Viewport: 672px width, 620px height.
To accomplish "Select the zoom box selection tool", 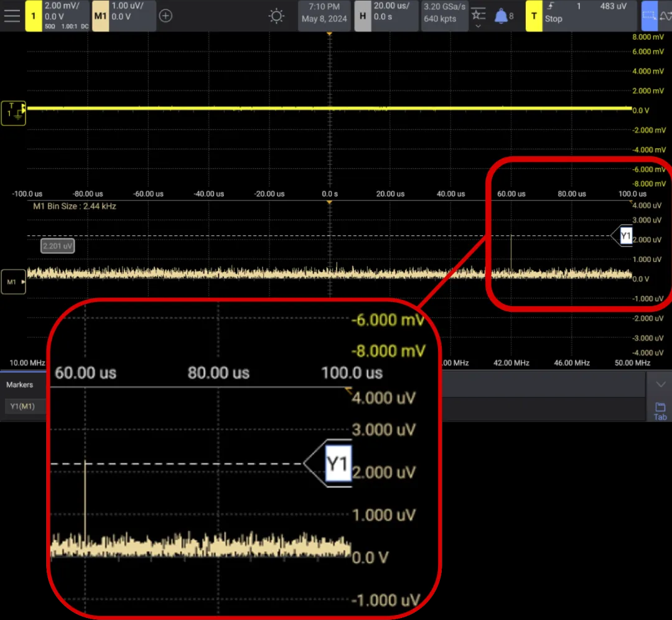I will coord(649,16).
